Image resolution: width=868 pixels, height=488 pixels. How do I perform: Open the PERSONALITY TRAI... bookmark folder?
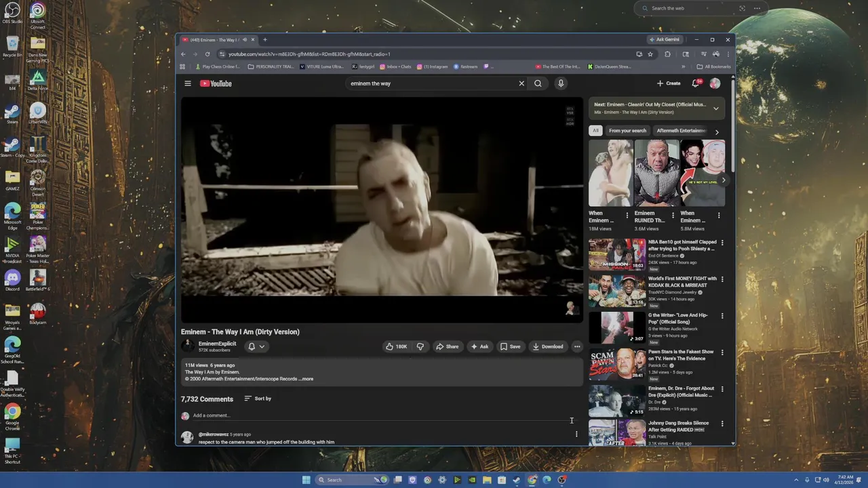point(271,66)
